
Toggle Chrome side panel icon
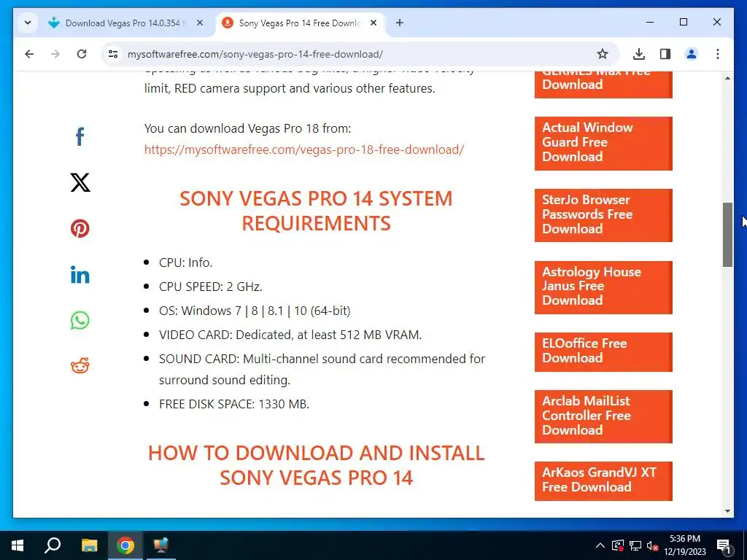tap(665, 54)
